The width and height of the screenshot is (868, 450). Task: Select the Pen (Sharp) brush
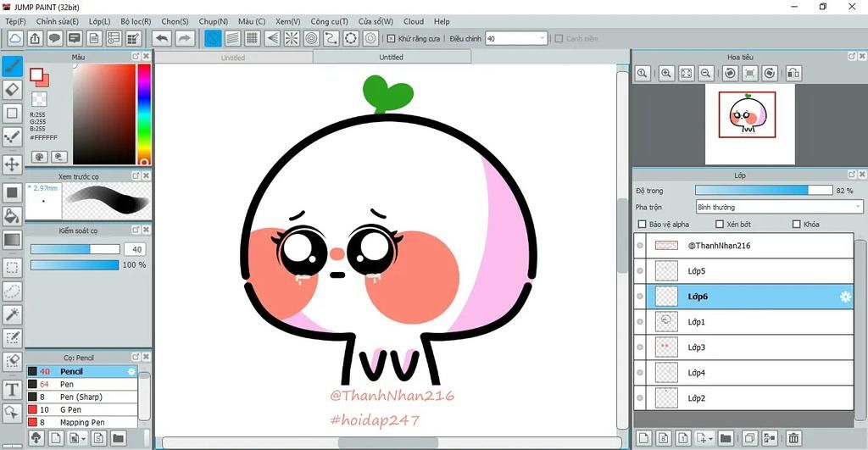pyautogui.click(x=81, y=397)
